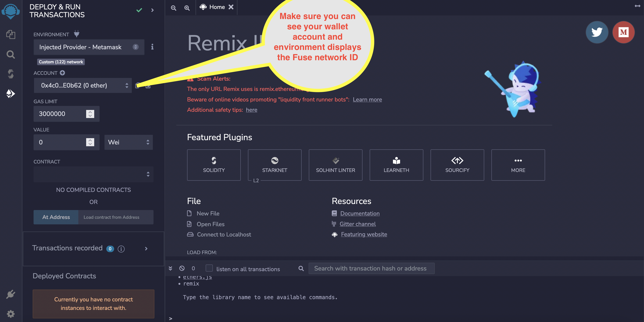Click the Load contract from Address field
The image size is (644, 322).
(116, 217)
